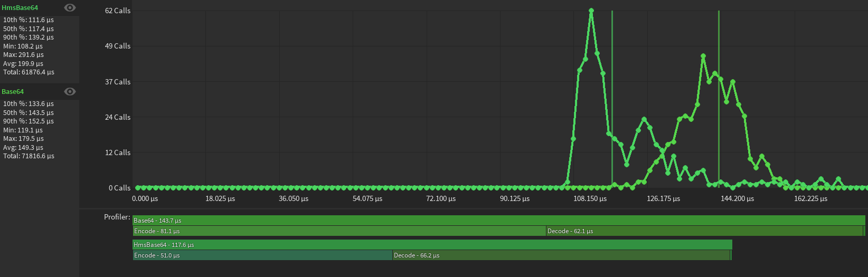
Task: Click the Encode - 81.1 µs profiler segment
Action: point(339,231)
